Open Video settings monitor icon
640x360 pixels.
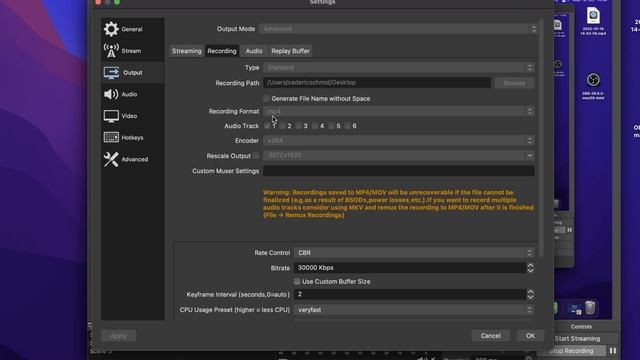(x=111, y=116)
